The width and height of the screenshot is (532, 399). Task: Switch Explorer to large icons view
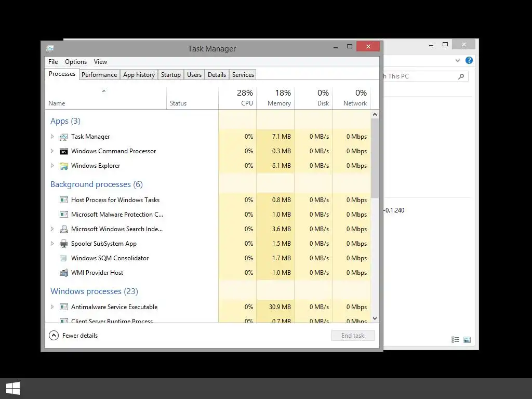tap(467, 340)
